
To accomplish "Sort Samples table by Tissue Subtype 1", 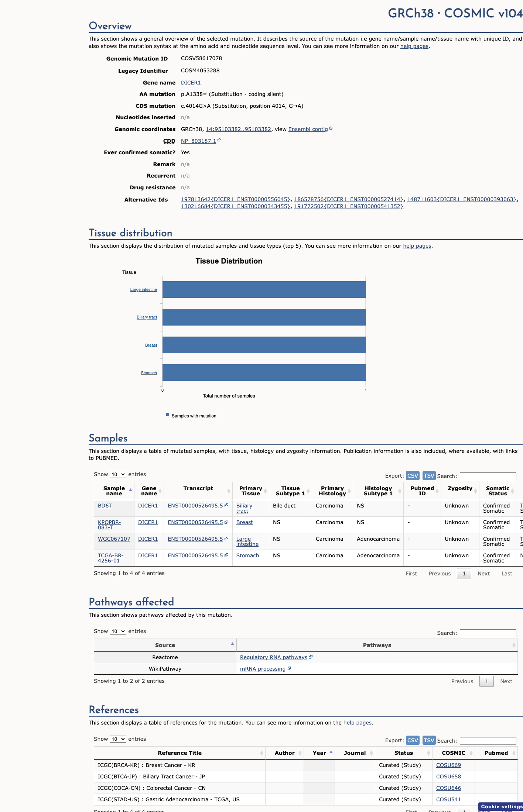I will point(290,491).
